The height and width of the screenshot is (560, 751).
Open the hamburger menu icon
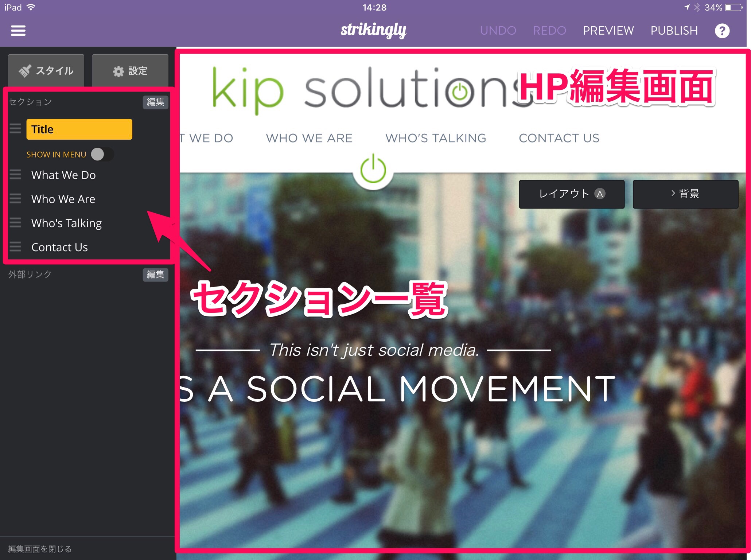click(18, 31)
